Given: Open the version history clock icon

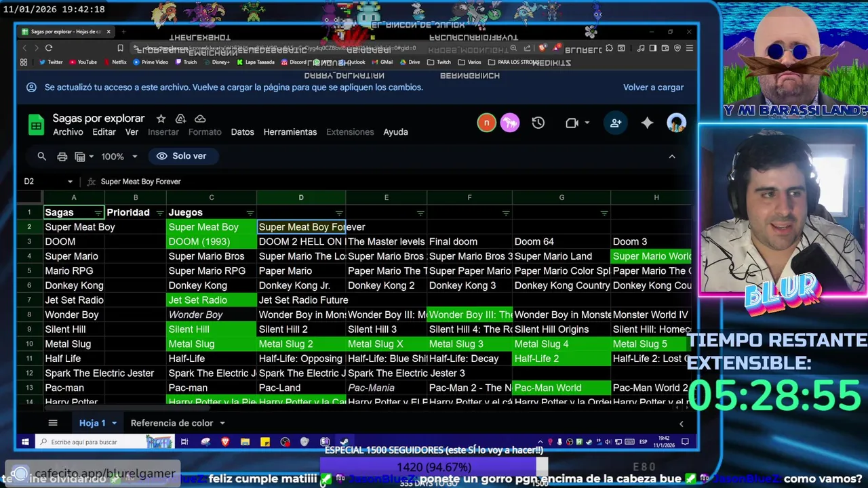Looking at the screenshot, I should click(538, 123).
